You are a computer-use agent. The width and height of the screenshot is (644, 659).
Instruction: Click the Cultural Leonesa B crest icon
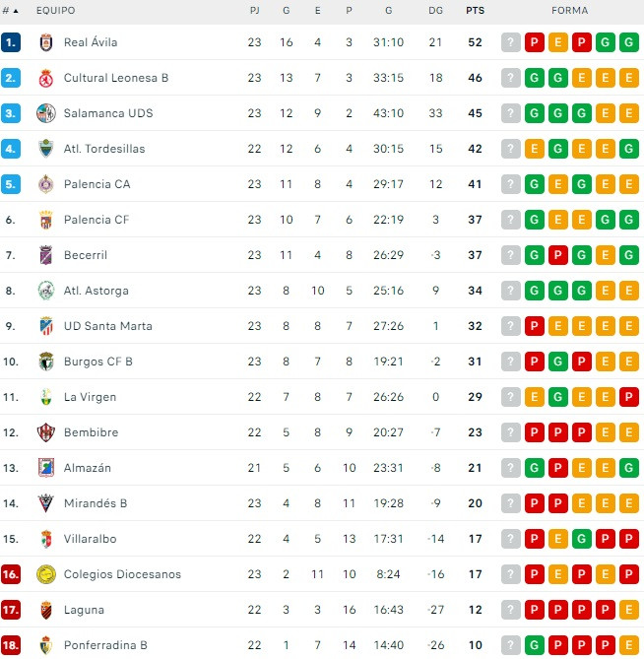46,78
